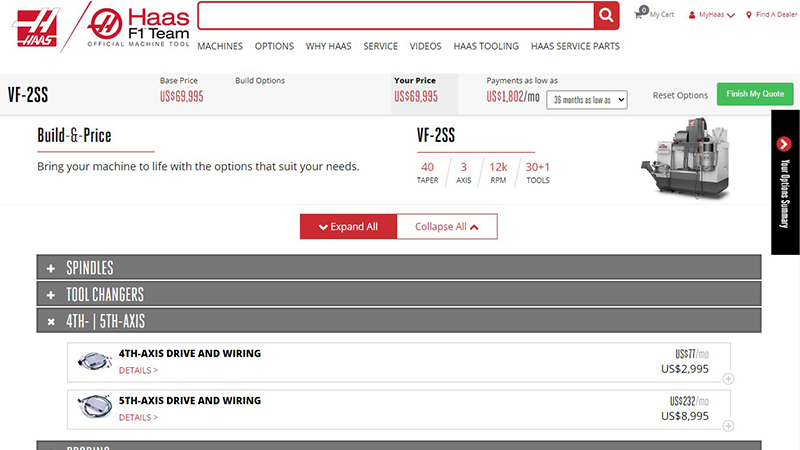This screenshot has height=450, width=800.
Task: Click the MyHaas user profile icon
Action: (x=692, y=15)
